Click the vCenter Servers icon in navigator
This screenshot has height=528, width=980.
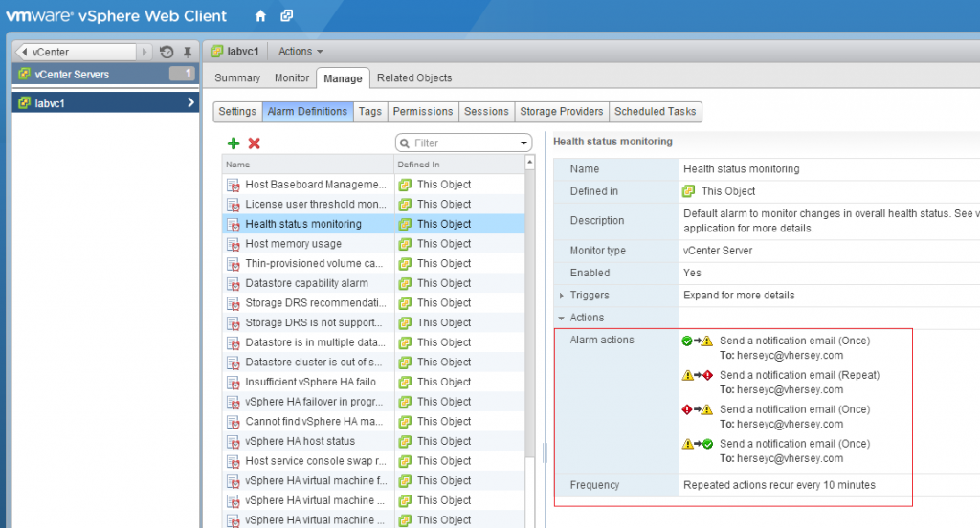click(x=24, y=74)
